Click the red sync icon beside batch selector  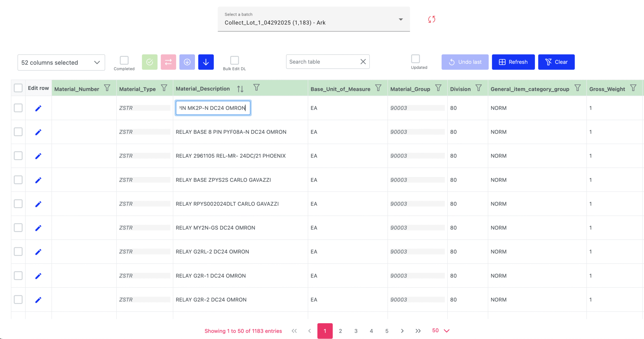pos(432,19)
